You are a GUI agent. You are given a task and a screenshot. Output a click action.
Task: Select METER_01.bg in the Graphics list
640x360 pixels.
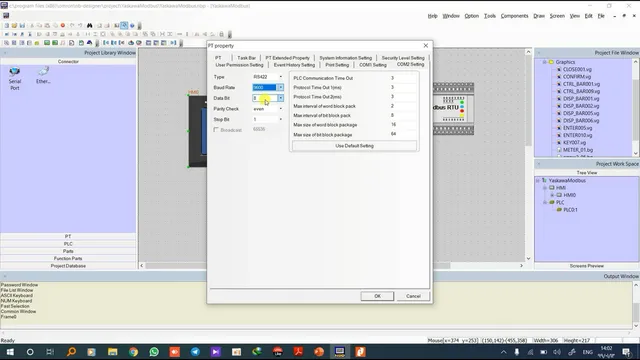tap(578, 150)
